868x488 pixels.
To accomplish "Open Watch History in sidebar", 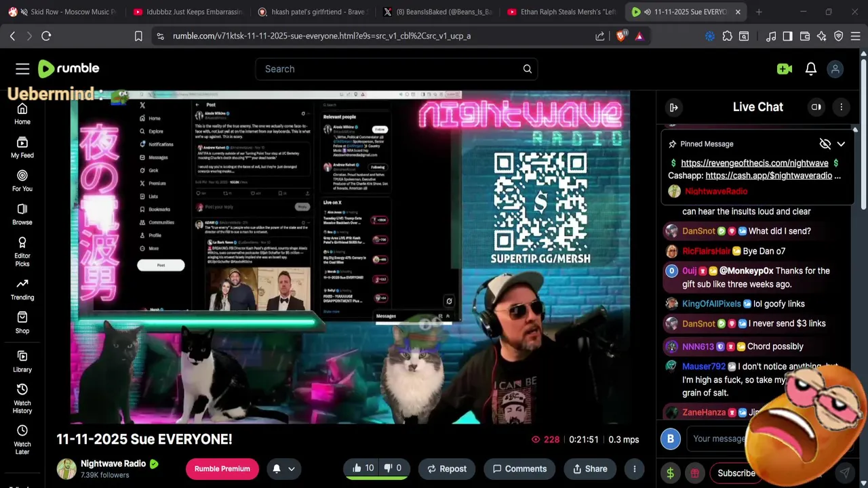I will click(22, 399).
